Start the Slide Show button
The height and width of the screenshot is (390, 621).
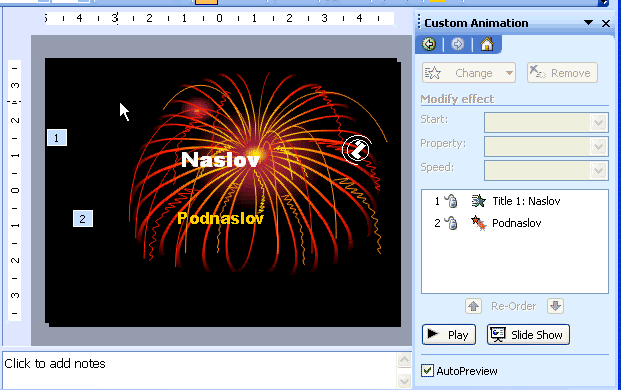[528, 335]
